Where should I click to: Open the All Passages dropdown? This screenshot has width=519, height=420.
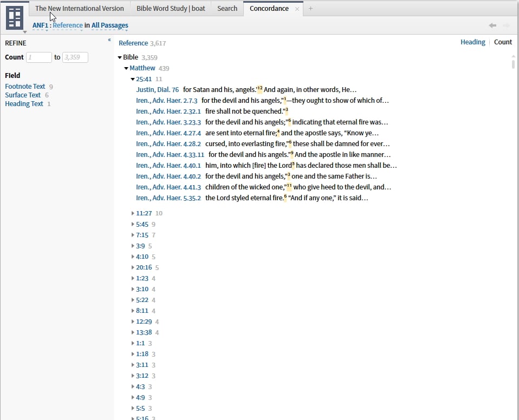pos(109,25)
